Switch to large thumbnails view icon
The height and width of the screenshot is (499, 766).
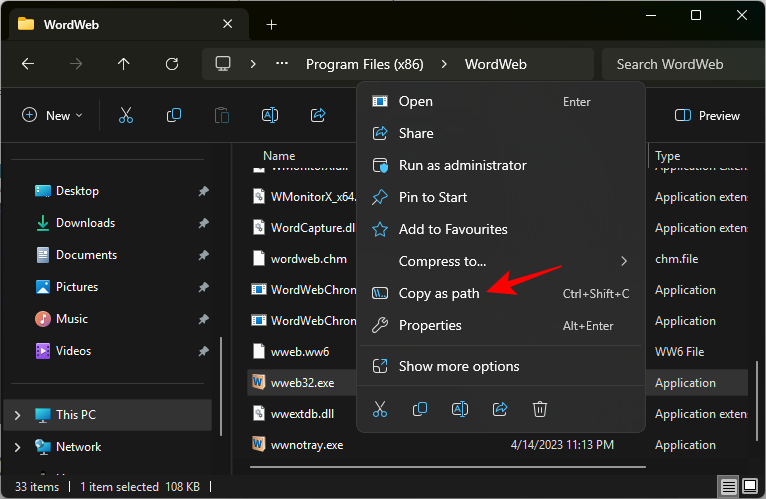click(x=749, y=486)
